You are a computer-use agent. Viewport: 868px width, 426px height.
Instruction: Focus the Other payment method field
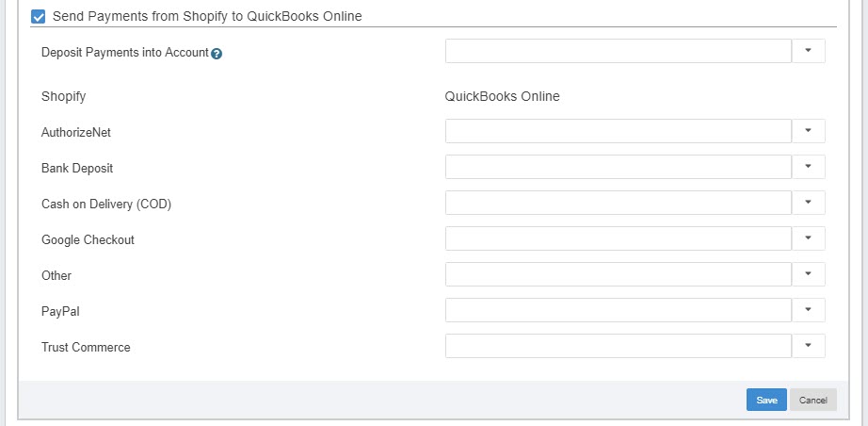coord(619,274)
